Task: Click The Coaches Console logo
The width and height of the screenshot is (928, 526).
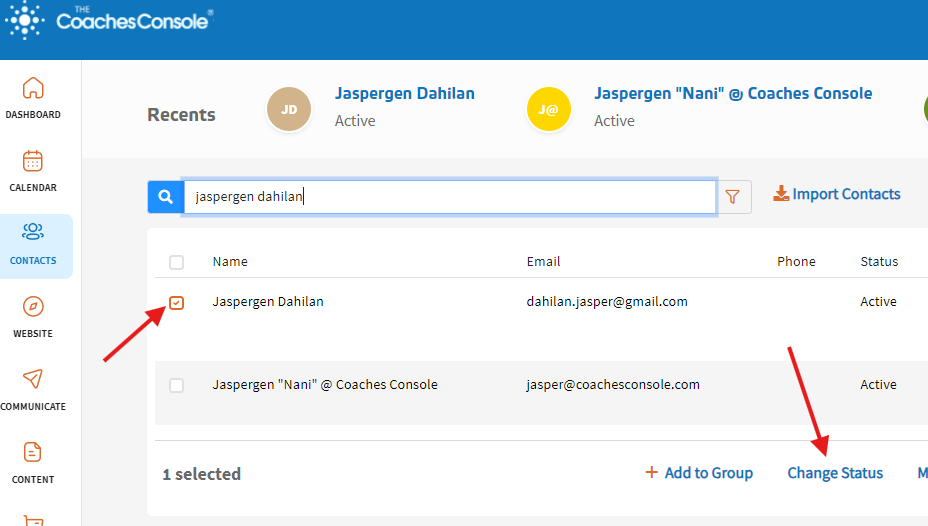Action: tap(110, 20)
